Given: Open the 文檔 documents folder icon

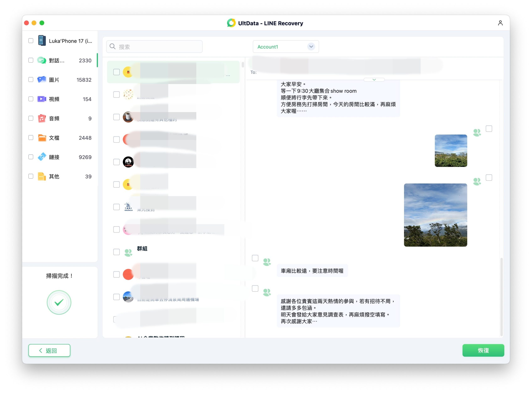Looking at the screenshot, I should (x=42, y=138).
